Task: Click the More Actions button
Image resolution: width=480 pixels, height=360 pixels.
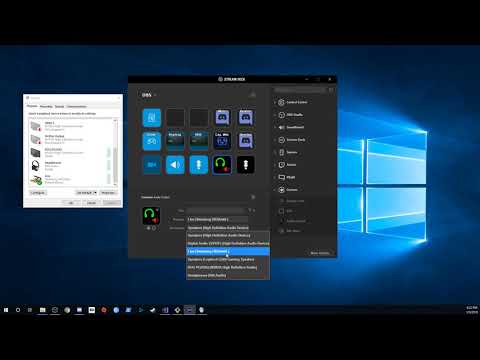Action: tap(320, 253)
